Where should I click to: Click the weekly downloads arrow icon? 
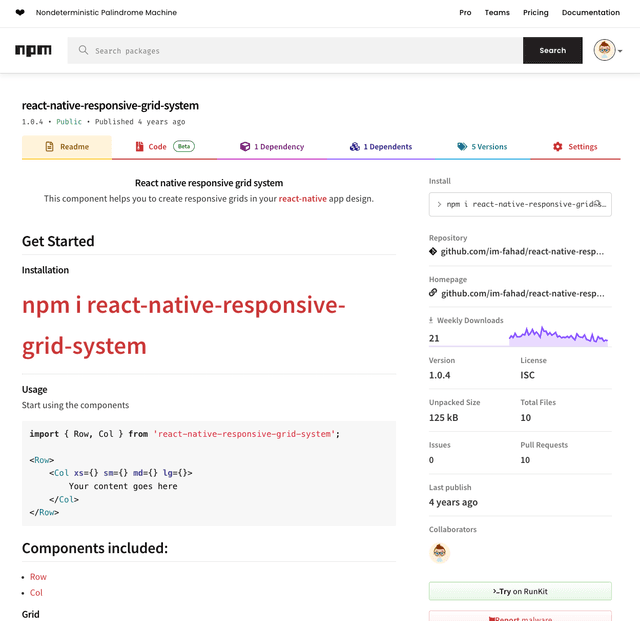(431, 320)
